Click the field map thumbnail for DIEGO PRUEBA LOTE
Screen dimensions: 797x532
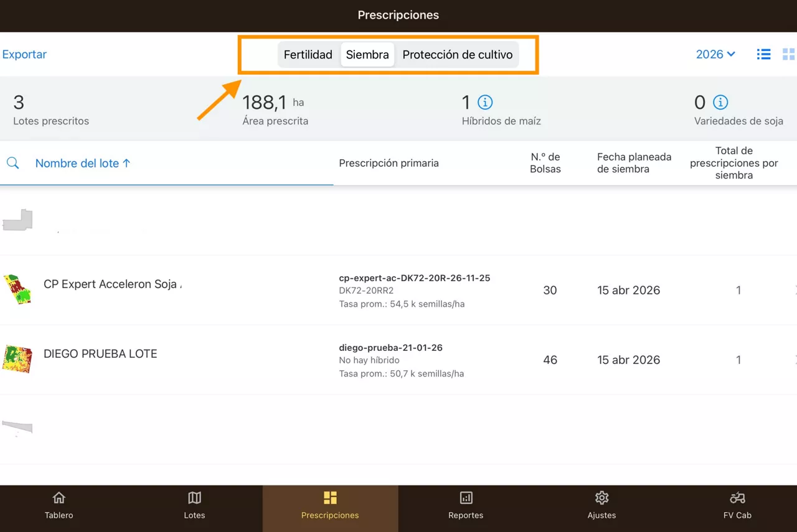(x=17, y=359)
